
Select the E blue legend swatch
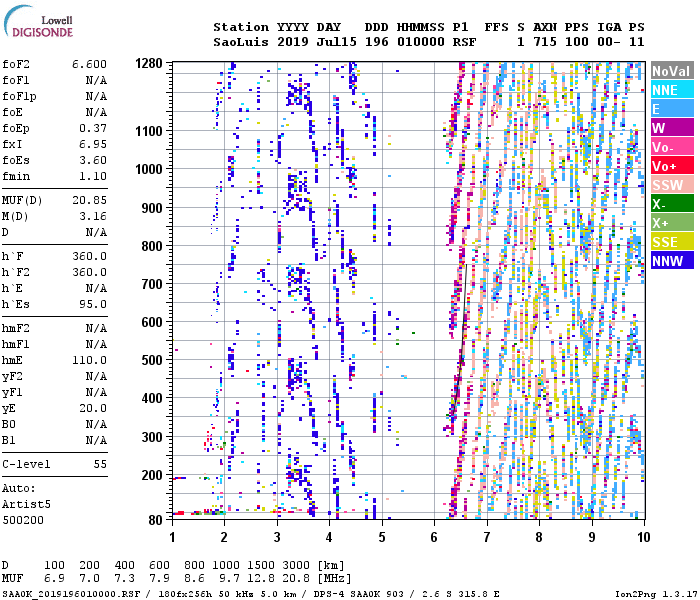(x=672, y=109)
